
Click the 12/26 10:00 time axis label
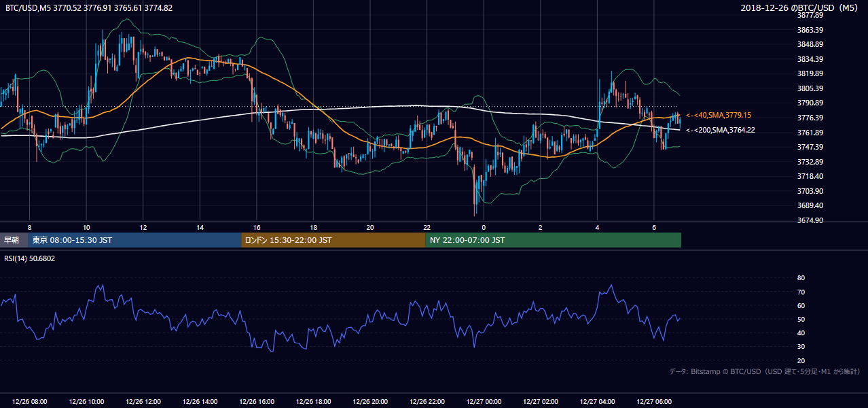86,402
